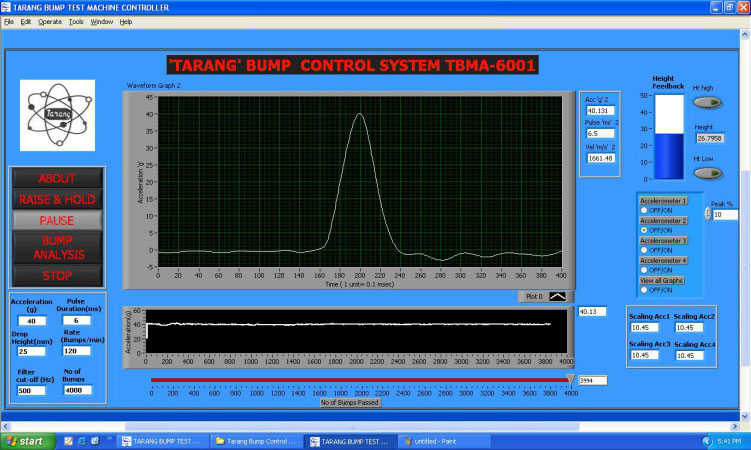Click the Show Desktop quick launch icon
The height and width of the screenshot is (450, 751).
[x=95, y=441]
